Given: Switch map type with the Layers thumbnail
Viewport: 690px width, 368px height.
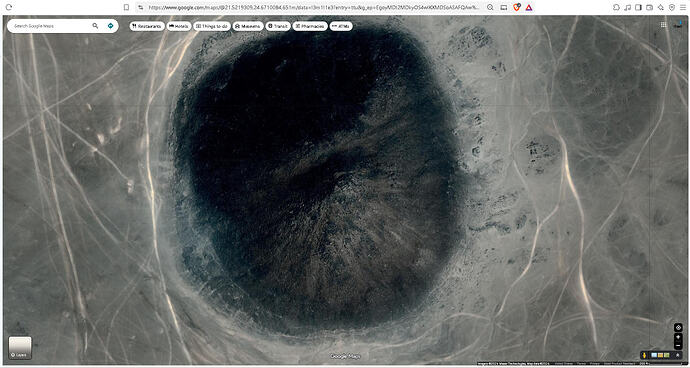Looking at the screenshot, I should click(x=20, y=348).
